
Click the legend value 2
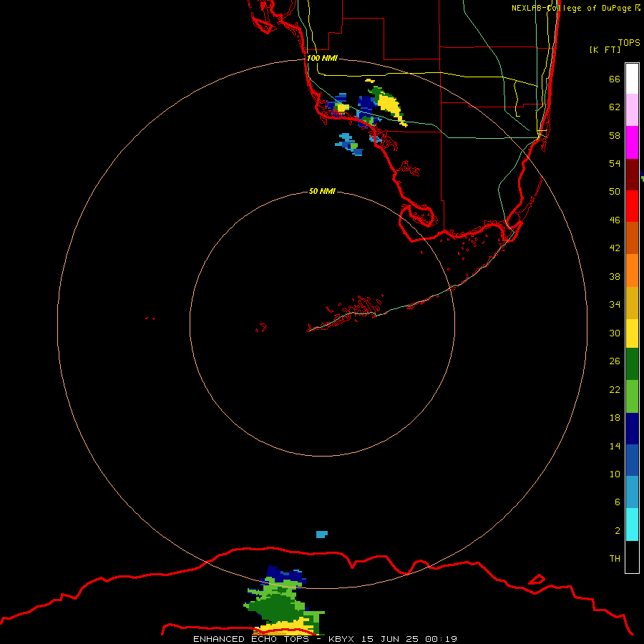point(617,530)
